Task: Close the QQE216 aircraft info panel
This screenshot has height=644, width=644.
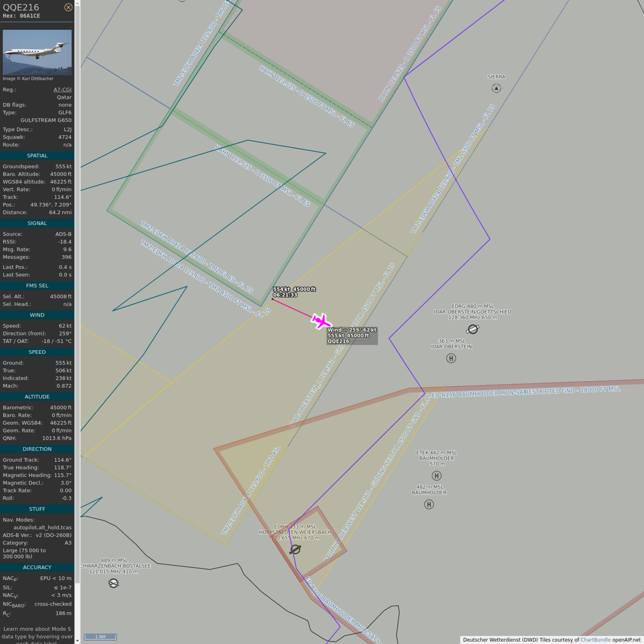Action: (68, 7)
